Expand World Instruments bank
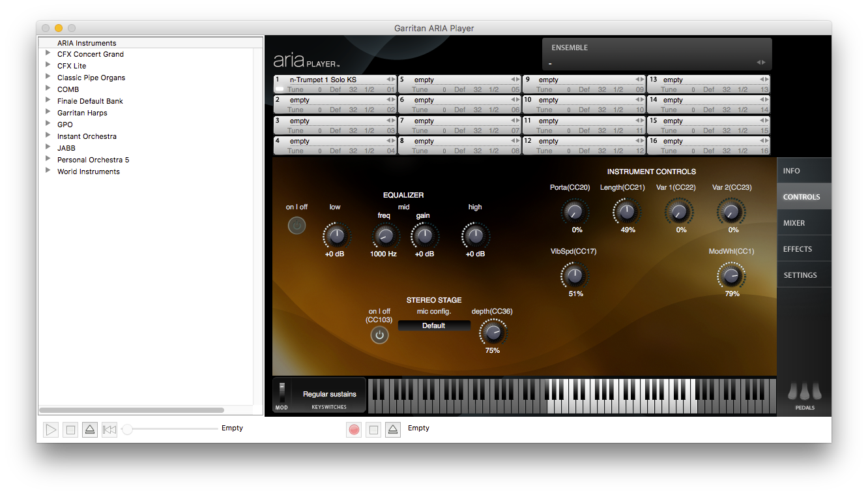 click(x=48, y=171)
